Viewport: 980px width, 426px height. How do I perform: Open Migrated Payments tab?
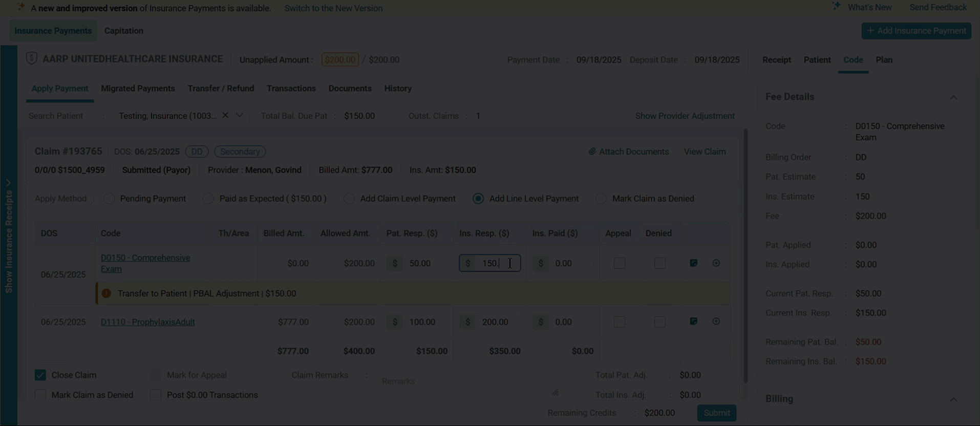pos(138,89)
